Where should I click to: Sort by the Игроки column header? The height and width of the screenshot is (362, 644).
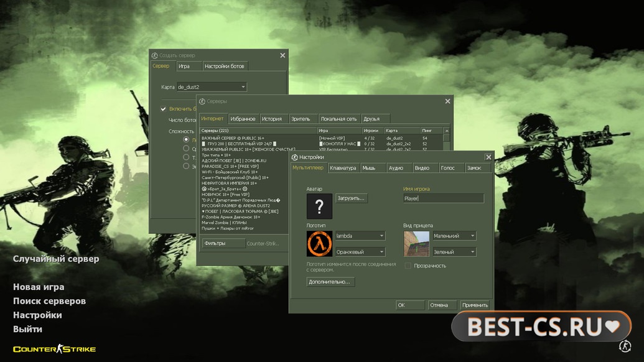coord(373,131)
